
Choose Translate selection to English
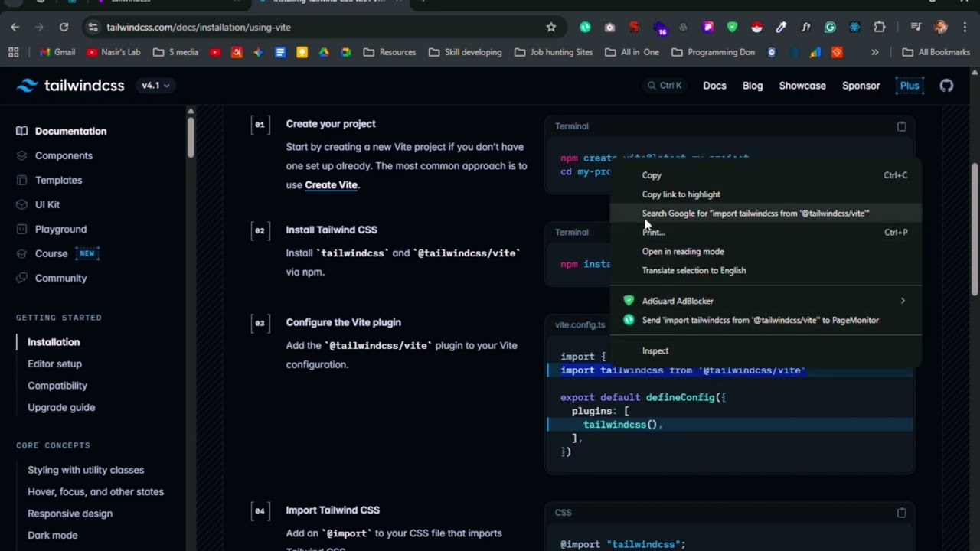click(766, 270)
